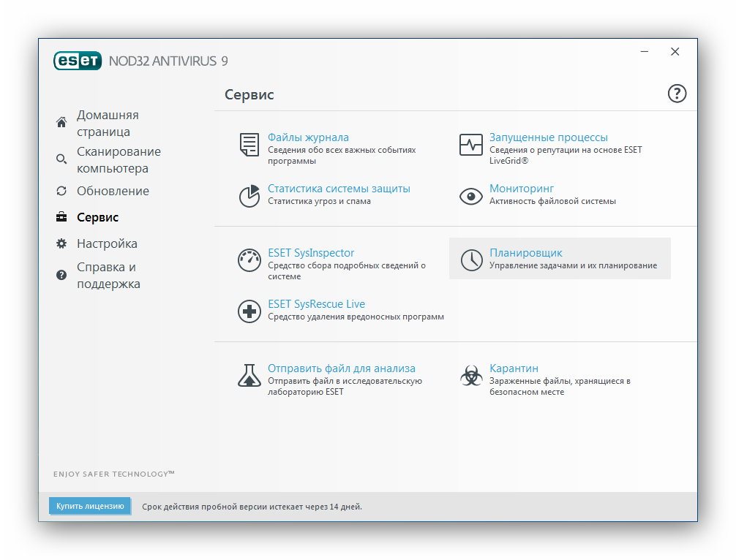Click the question icon beside Справка и поддержка
736x560 pixels.
[x=61, y=275]
